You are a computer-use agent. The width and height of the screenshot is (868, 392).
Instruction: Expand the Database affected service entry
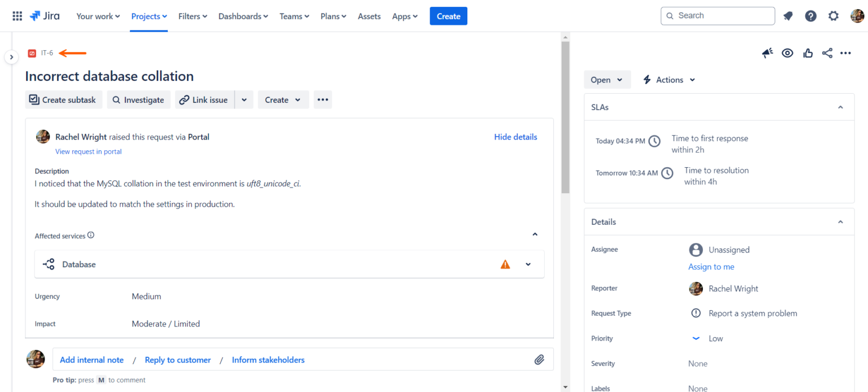point(528,264)
